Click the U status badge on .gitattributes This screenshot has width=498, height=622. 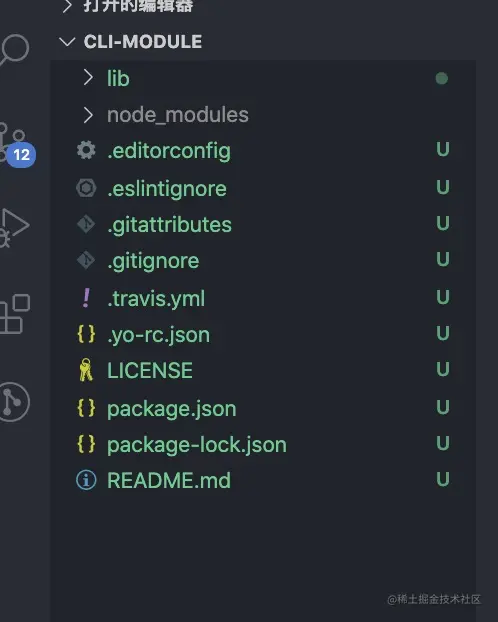click(443, 223)
